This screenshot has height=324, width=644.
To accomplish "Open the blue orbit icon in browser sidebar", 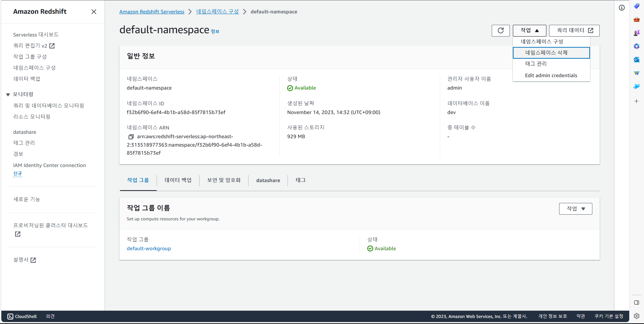I will coord(636,87).
